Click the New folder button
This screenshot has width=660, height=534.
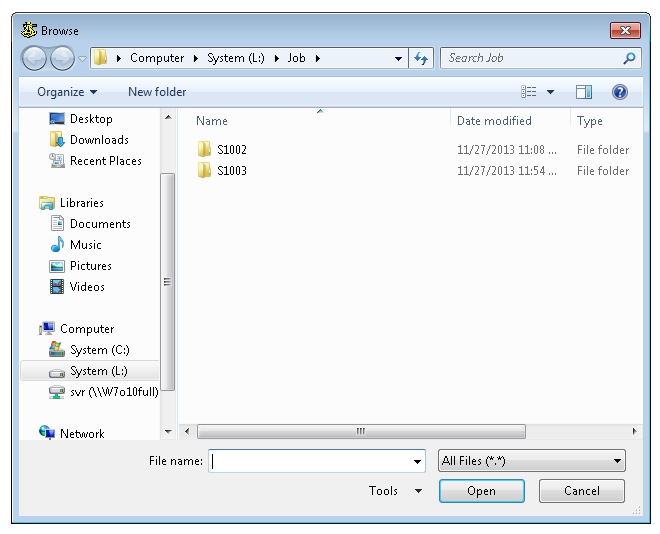157,92
